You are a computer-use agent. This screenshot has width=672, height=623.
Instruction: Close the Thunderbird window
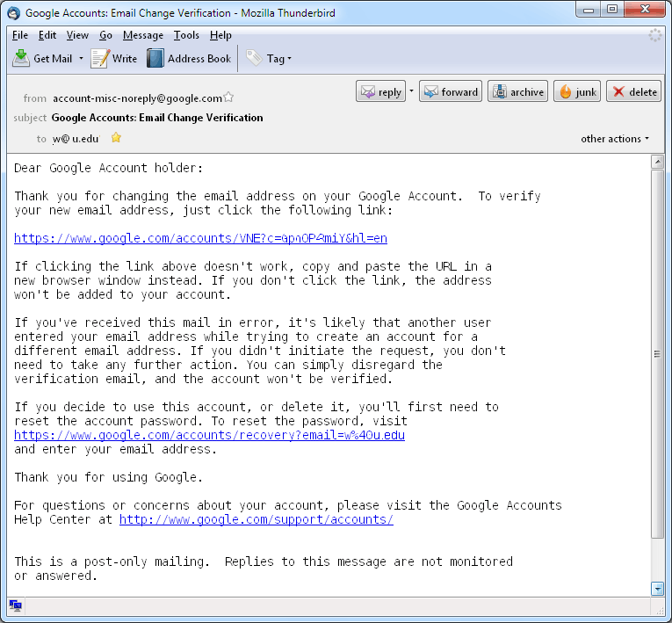point(646,9)
